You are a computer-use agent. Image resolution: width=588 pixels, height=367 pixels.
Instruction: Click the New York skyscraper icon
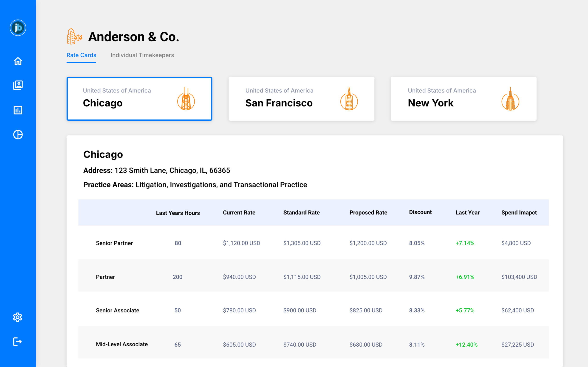point(510,99)
